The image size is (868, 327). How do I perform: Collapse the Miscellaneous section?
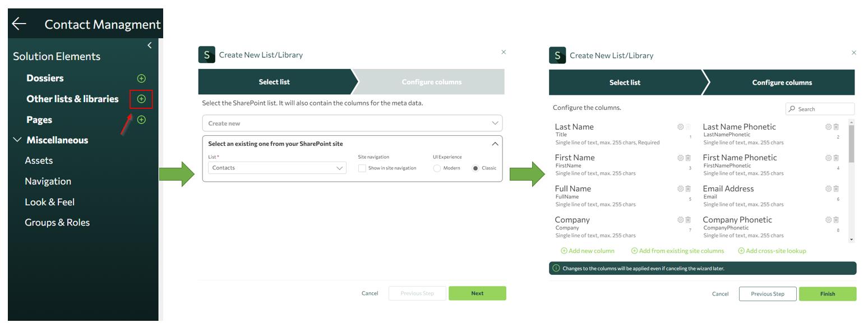(17, 140)
